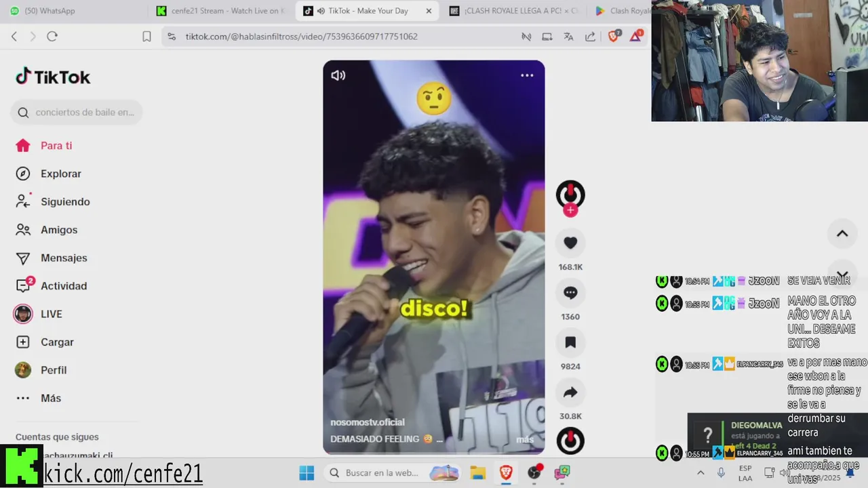Viewport: 868px width, 488px height.
Task: Bookmark this page in the browser
Action: pyautogui.click(x=146, y=37)
